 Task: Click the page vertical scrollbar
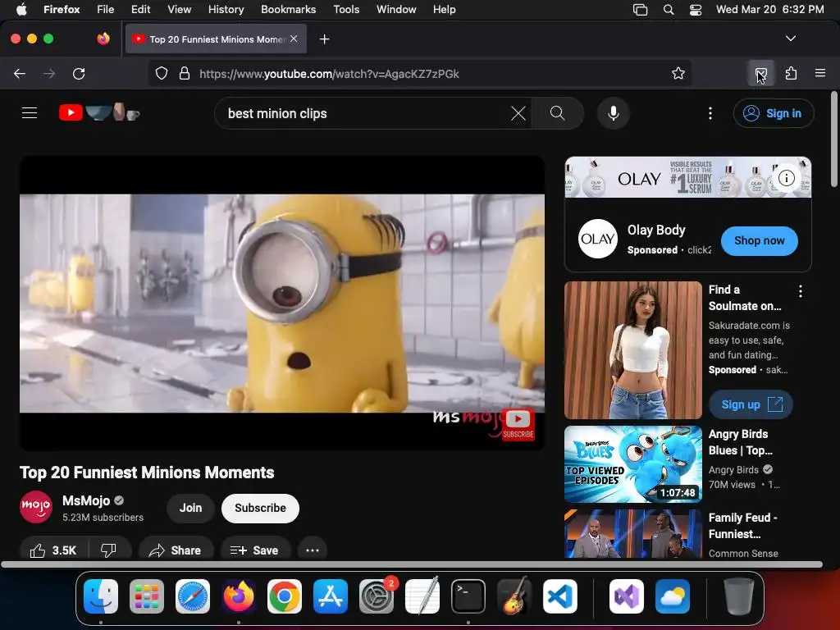[834, 139]
